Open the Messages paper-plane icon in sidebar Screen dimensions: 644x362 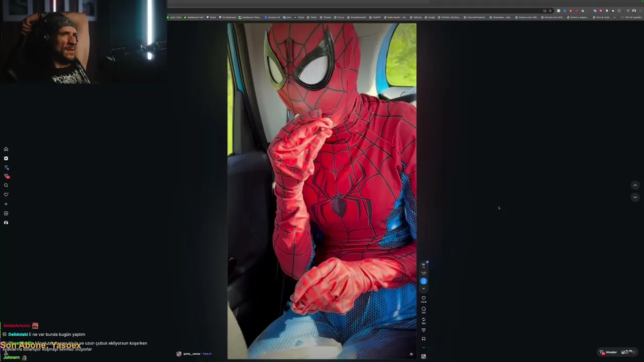pyautogui.click(x=6, y=176)
